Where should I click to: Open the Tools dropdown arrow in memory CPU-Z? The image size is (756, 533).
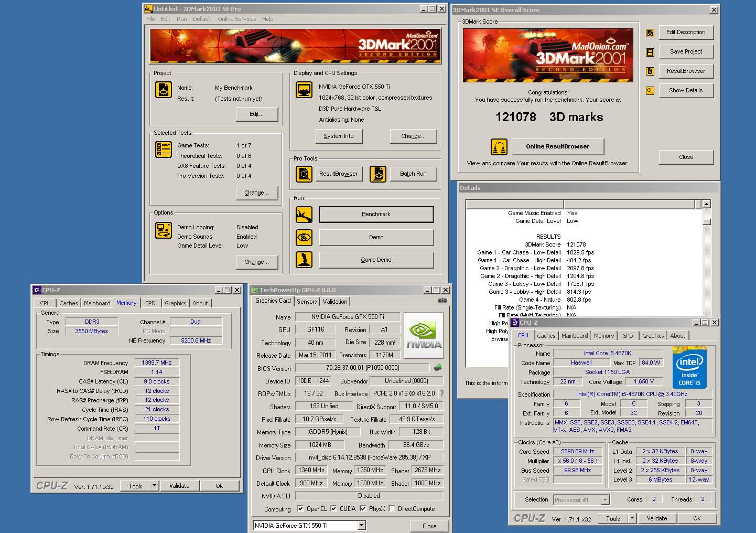pyautogui.click(x=154, y=486)
